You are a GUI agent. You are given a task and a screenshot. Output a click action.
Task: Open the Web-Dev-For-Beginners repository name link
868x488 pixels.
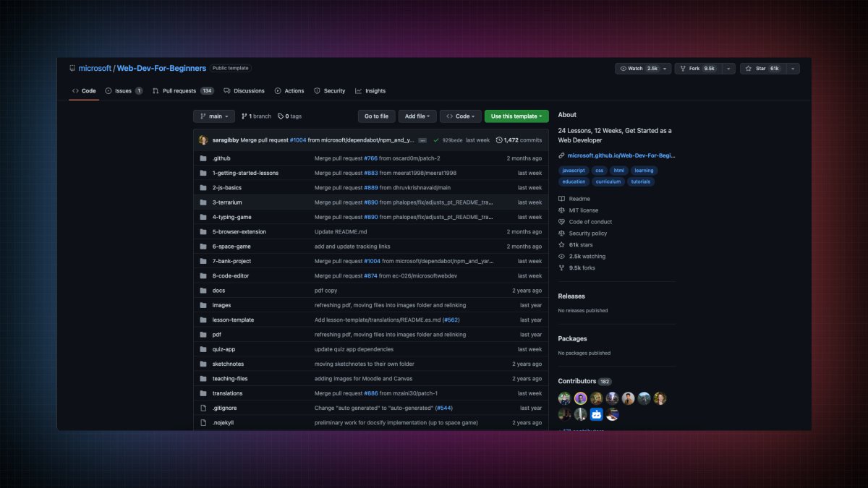pos(161,68)
